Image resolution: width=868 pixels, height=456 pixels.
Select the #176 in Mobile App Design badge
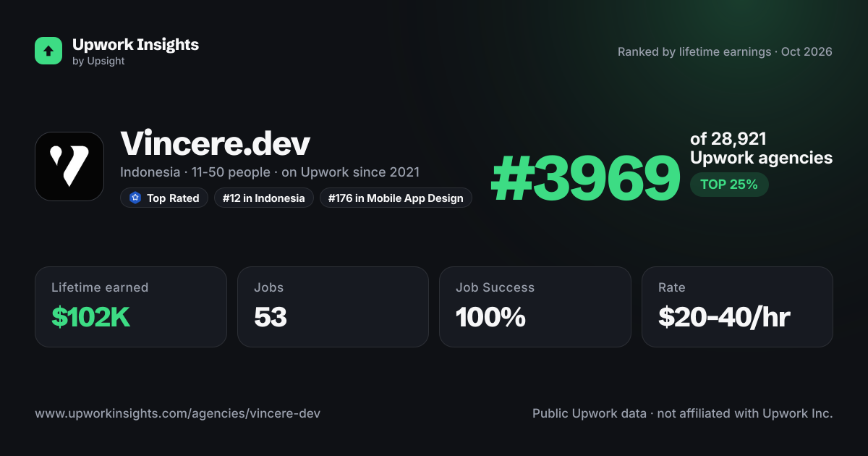396,198
